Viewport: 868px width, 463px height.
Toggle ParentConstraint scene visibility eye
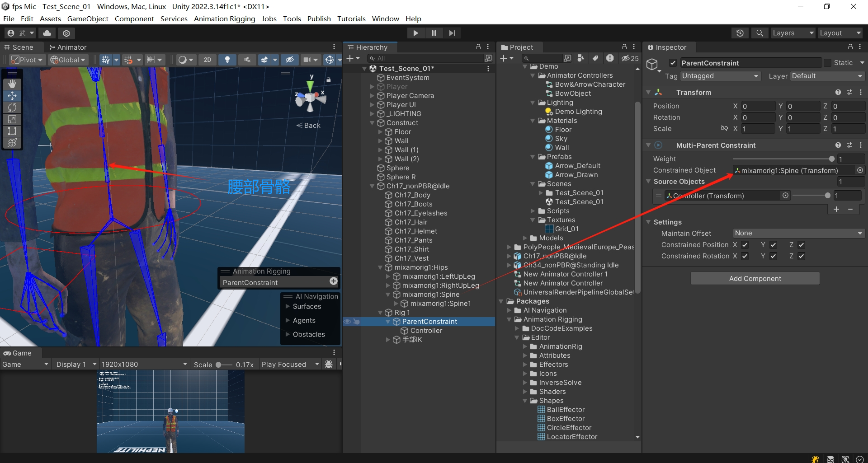tap(347, 322)
